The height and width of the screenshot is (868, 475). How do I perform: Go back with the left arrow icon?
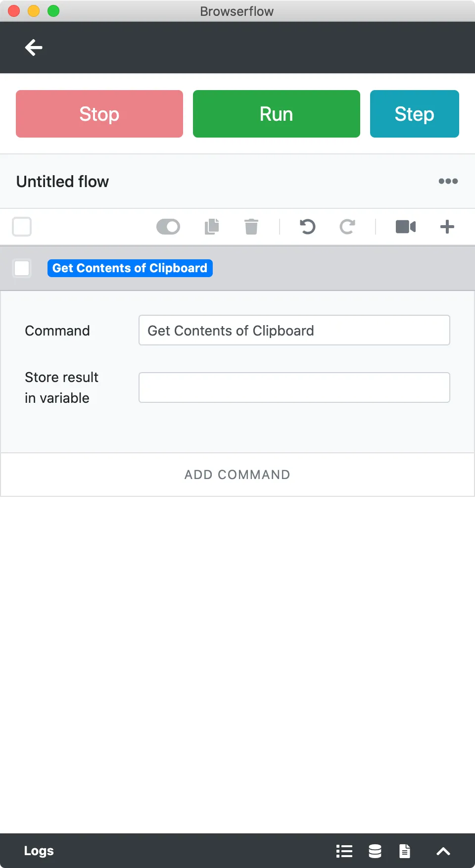point(34,48)
